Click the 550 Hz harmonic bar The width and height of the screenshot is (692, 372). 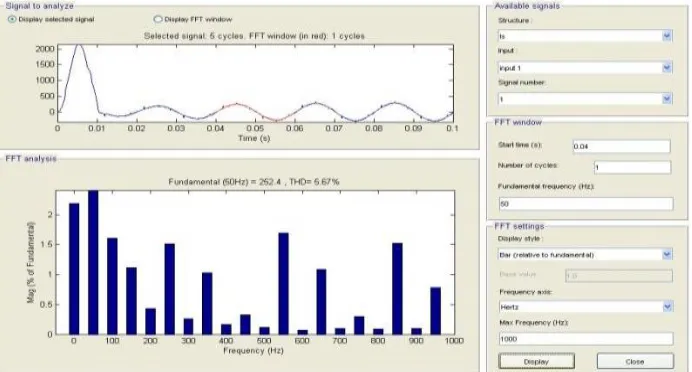coord(283,284)
